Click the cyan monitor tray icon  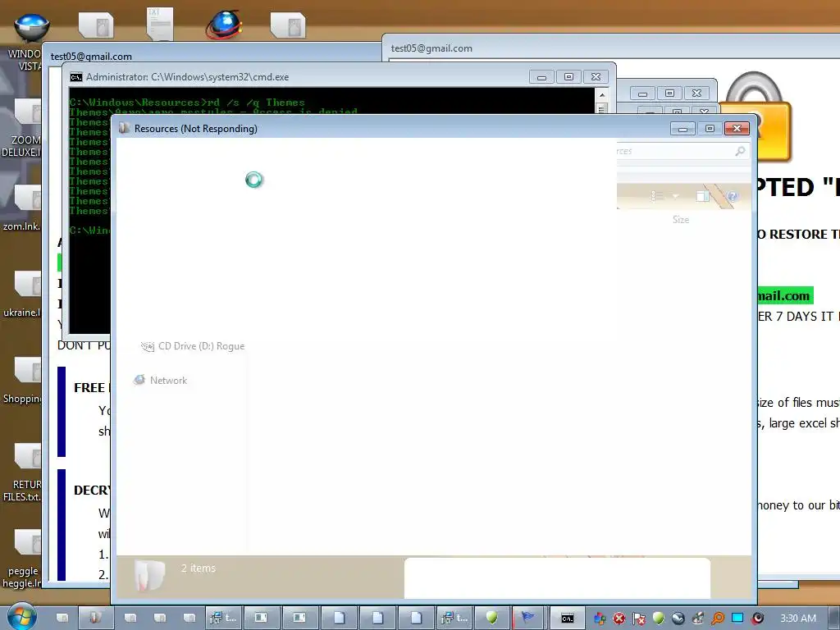(737, 619)
